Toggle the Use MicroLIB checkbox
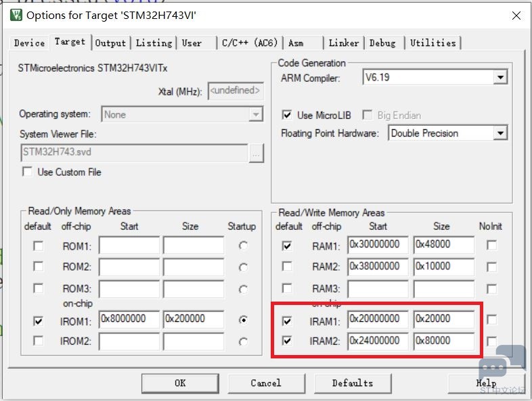 coord(287,115)
